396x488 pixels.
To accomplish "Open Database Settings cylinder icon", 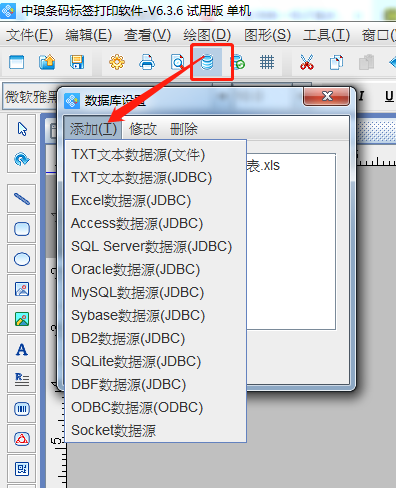I will tap(207, 62).
